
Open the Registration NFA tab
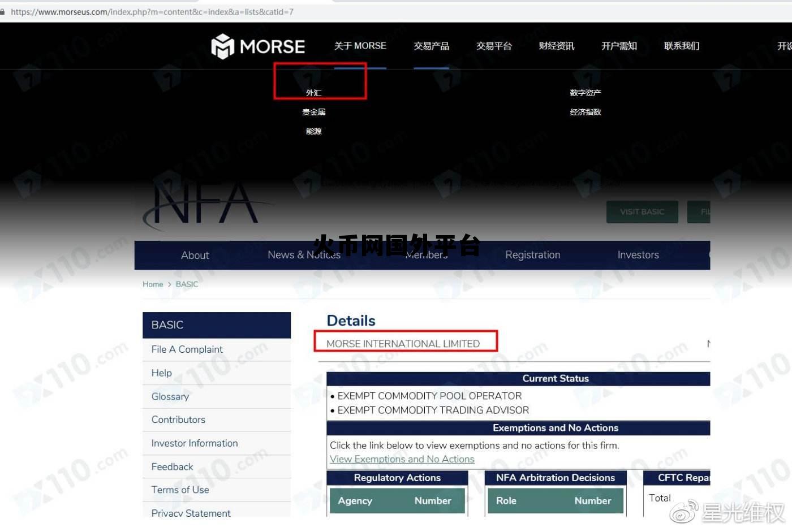(x=533, y=255)
